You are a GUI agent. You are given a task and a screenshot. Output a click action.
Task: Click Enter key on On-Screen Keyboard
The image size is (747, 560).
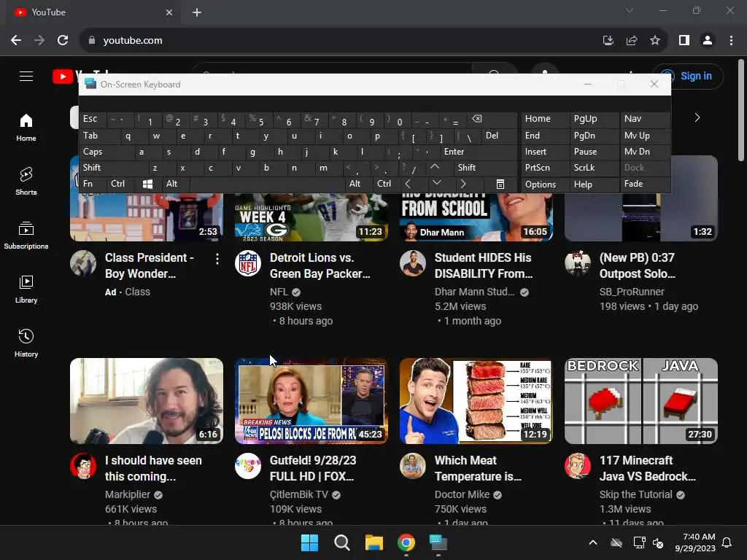(479, 152)
